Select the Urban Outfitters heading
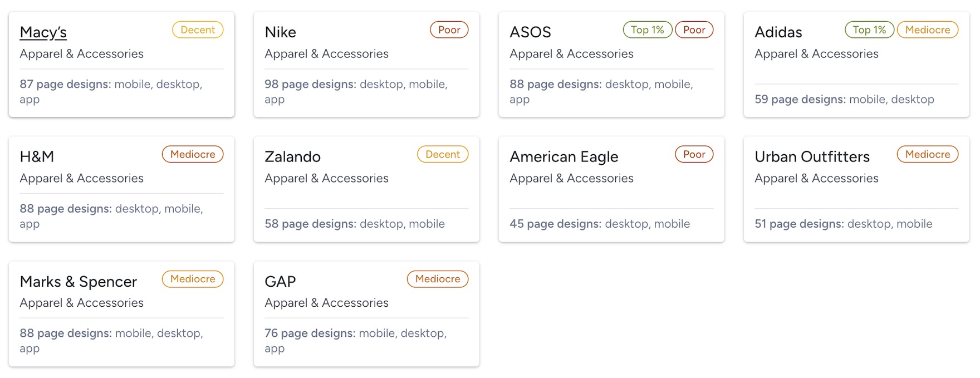The height and width of the screenshot is (378, 980). point(812,157)
